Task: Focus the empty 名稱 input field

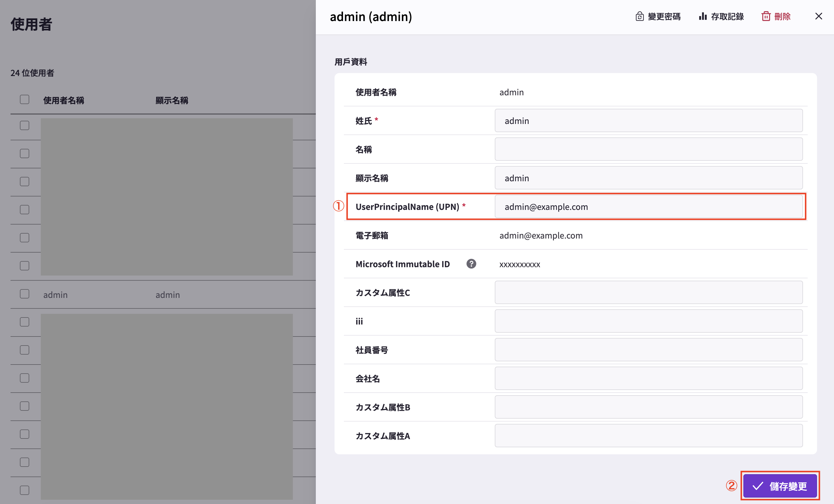Action: [x=649, y=149]
